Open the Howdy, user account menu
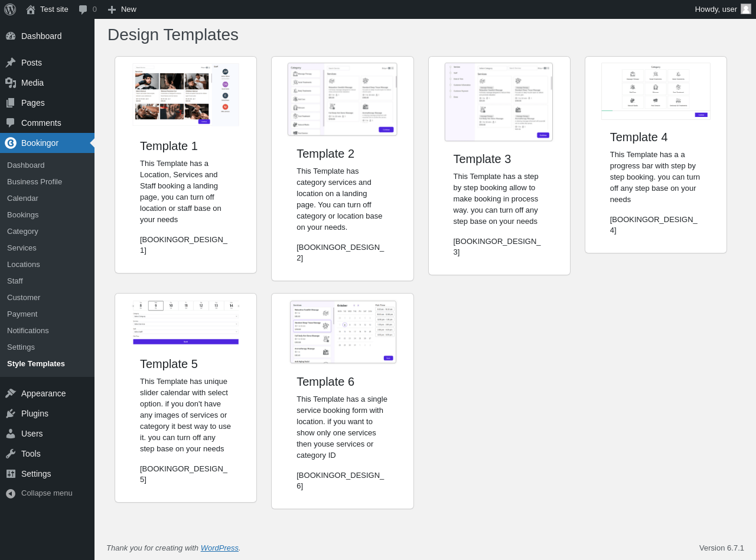The height and width of the screenshot is (560, 756). tap(716, 9)
